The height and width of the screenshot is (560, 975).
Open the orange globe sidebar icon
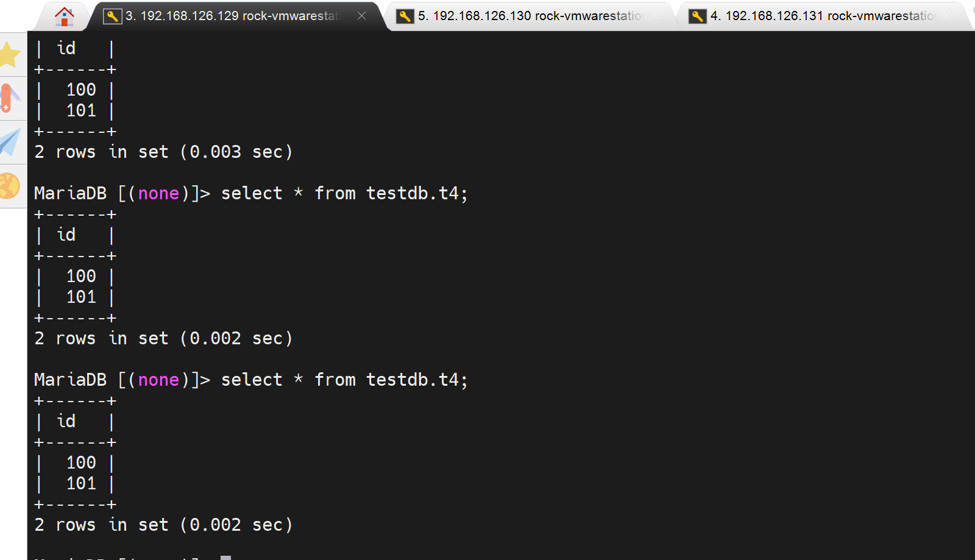pos(10,186)
